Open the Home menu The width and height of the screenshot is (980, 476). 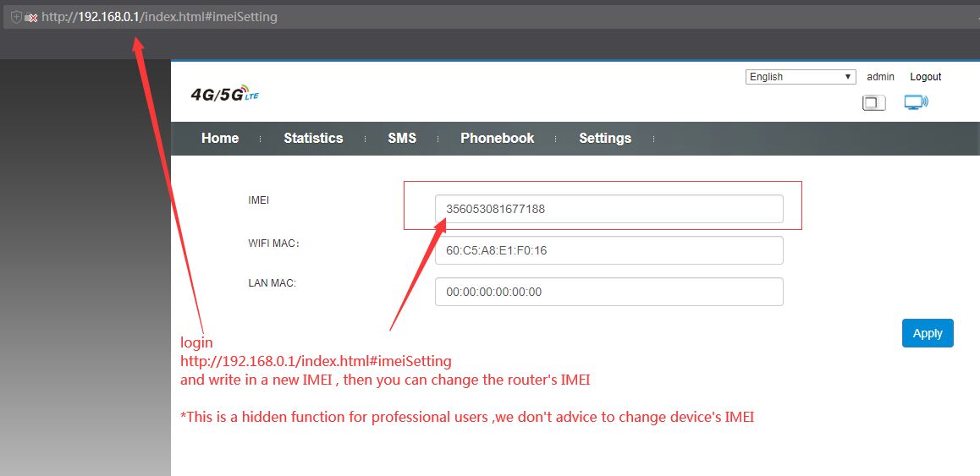(220, 138)
